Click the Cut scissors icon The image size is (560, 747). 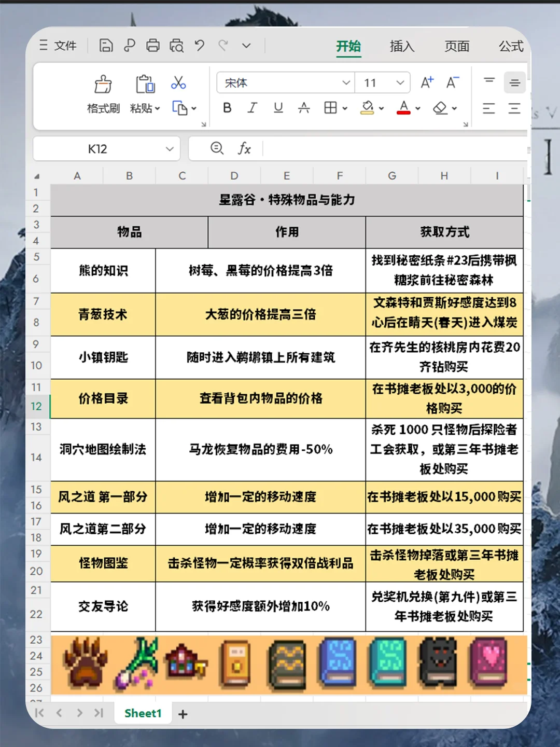178,82
